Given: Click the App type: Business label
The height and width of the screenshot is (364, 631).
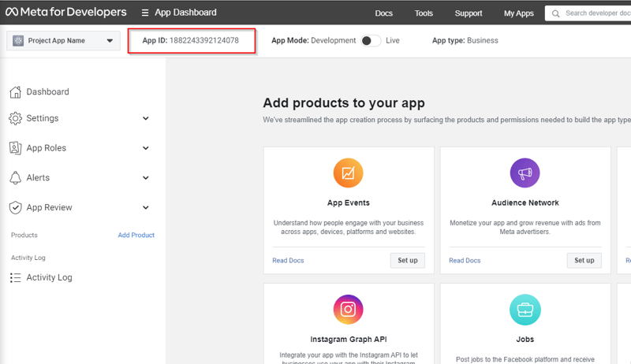Looking at the screenshot, I should (x=465, y=41).
